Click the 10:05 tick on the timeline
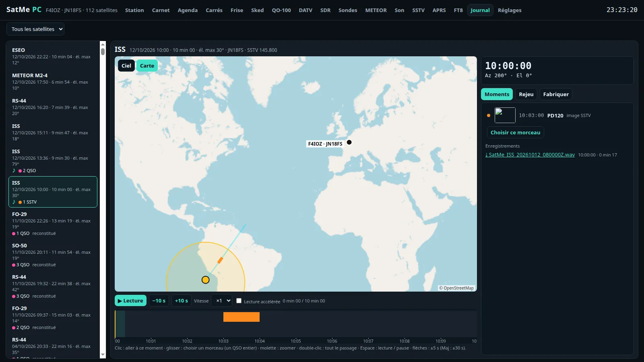The width and height of the screenshot is (644, 362). pos(296,341)
